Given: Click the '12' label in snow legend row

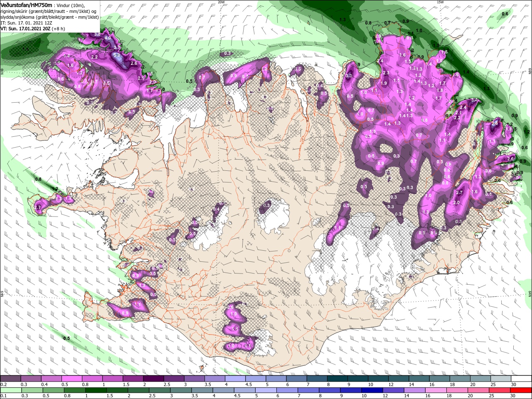Looking at the screenshot, I should pos(390,384).
